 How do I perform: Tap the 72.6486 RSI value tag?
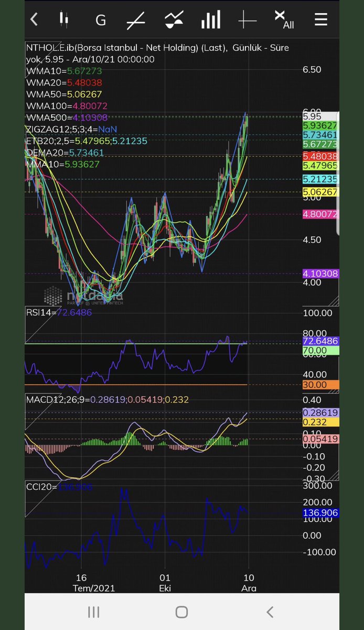tap(320, 341)
